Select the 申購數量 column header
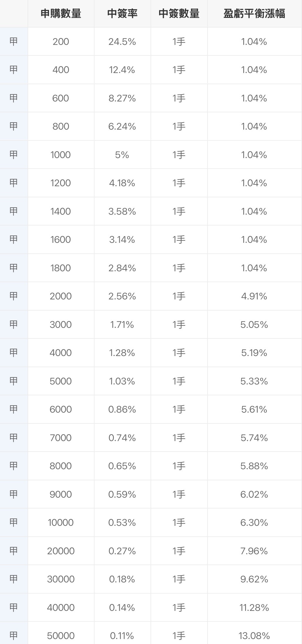302x644 pixels. click(x=61, y=13)
